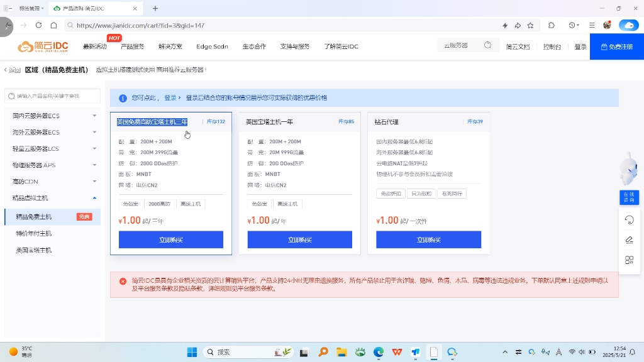The image size is (644, 362).
Task: Open the browser hamburger menu icon
Action: (x=592, y=25)
